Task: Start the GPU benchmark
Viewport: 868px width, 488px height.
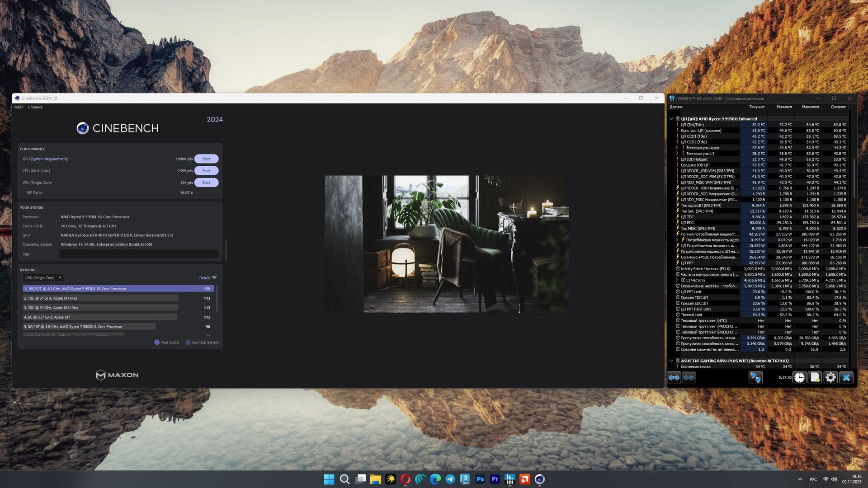Action: (206, 159)
